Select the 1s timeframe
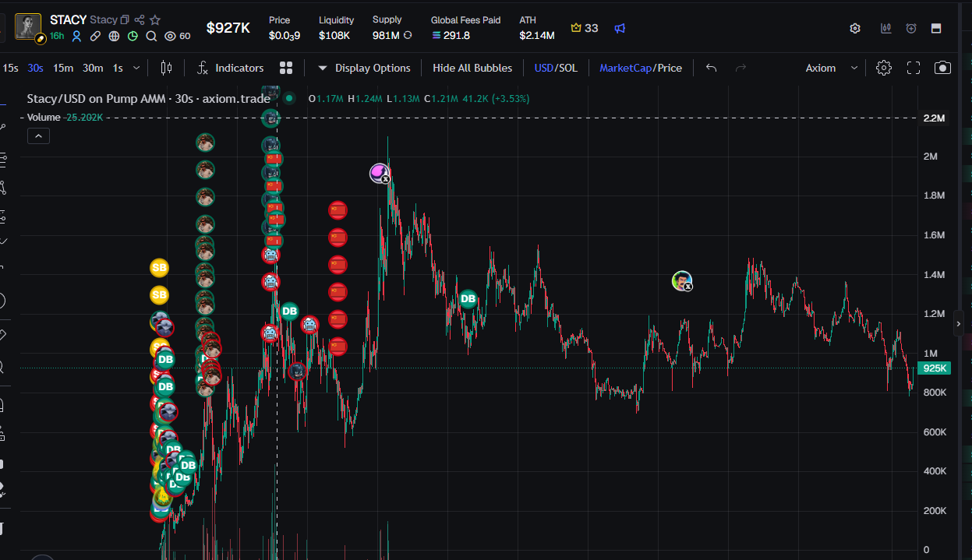Viewport: 972px width, 560px height. (x=118, y=68)
